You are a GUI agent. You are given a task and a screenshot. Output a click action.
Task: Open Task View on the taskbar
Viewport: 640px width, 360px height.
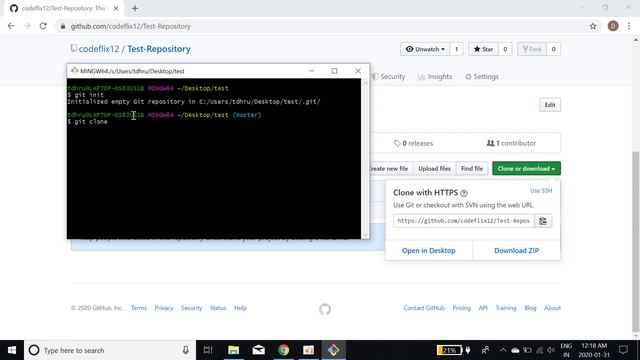208,350
